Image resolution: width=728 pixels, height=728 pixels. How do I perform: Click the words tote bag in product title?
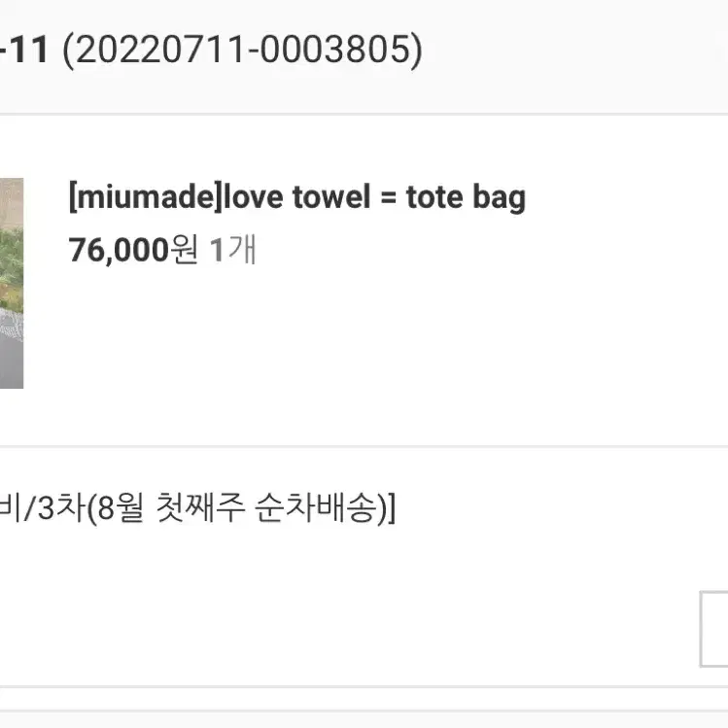pos(467,197)
